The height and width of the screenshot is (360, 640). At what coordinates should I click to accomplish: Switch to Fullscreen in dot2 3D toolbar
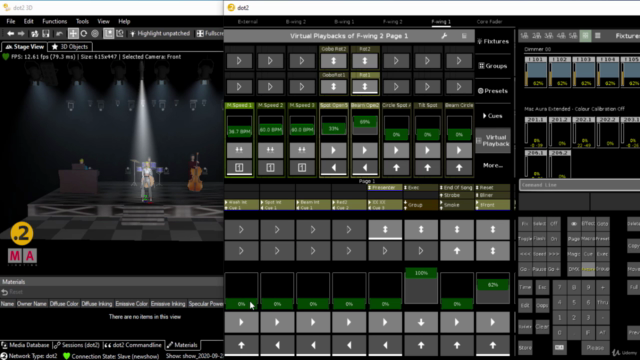pos(210,33)
